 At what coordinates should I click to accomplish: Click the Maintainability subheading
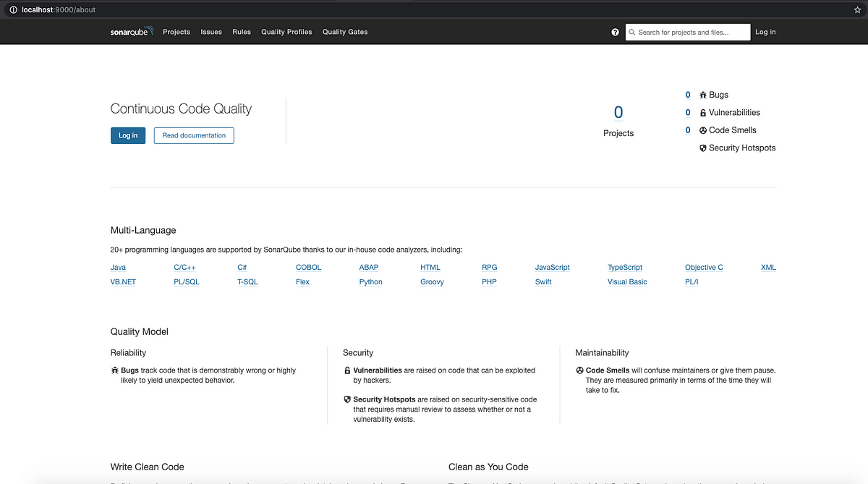coord(602,353)
